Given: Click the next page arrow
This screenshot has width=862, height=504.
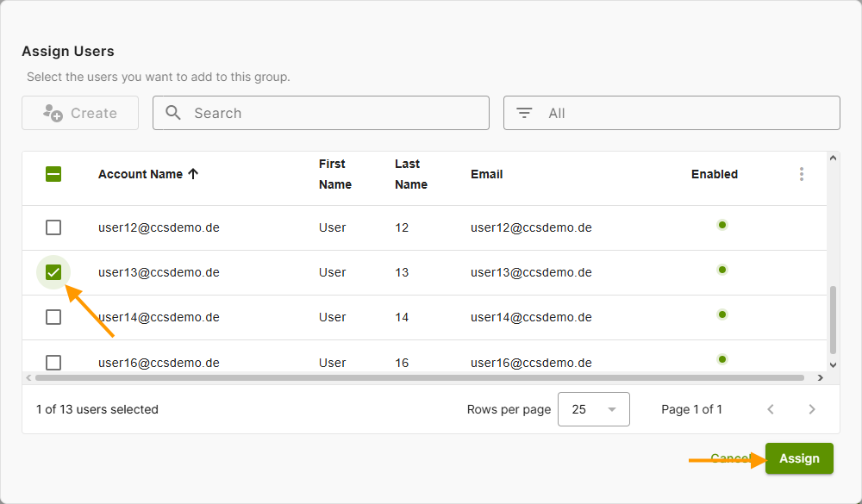Looking at the screenshot, I should click(811, 409).
